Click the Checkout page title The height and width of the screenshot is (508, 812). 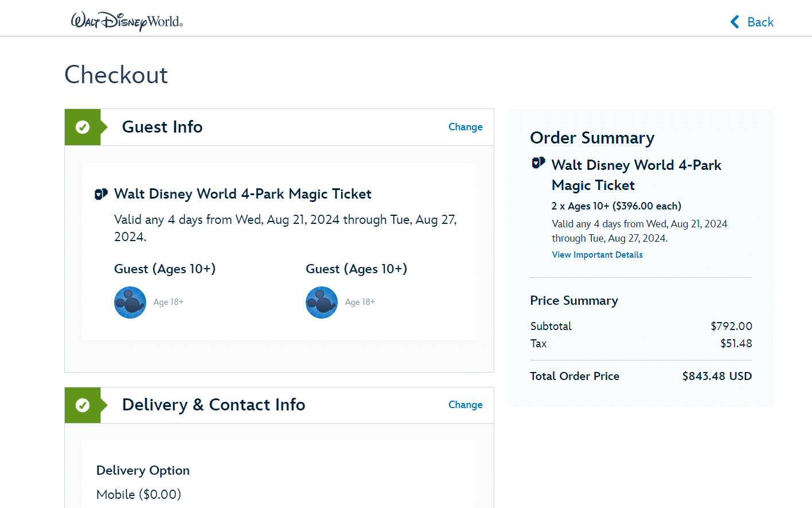pyautogui.click(x=116, y=75)
